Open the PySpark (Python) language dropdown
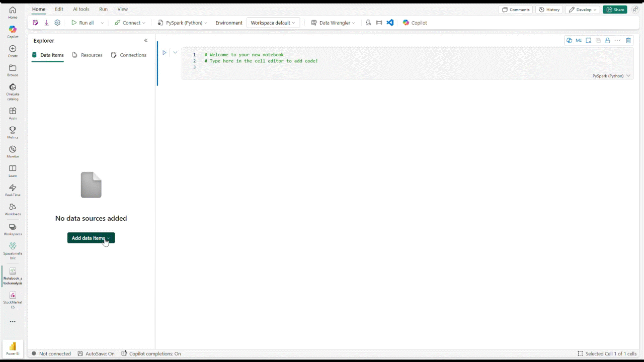644x362 pixels. point(184,23)
